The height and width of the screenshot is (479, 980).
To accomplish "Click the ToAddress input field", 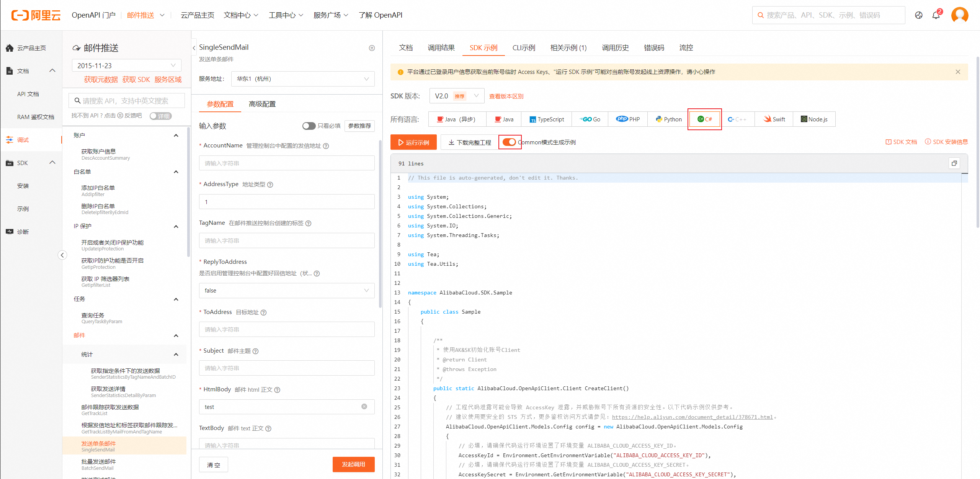I will click(x=286, y=329).
